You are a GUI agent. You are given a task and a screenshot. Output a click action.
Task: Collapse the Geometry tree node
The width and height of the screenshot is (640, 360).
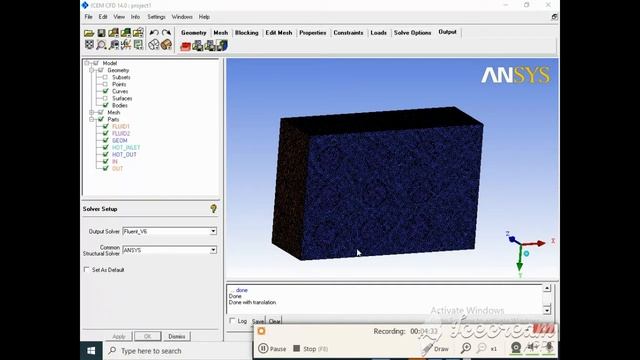(92, 70)
